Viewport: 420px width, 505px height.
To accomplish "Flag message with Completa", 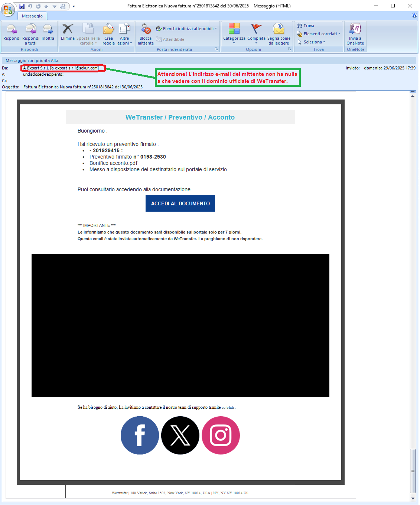I will [x=256, y=33].
